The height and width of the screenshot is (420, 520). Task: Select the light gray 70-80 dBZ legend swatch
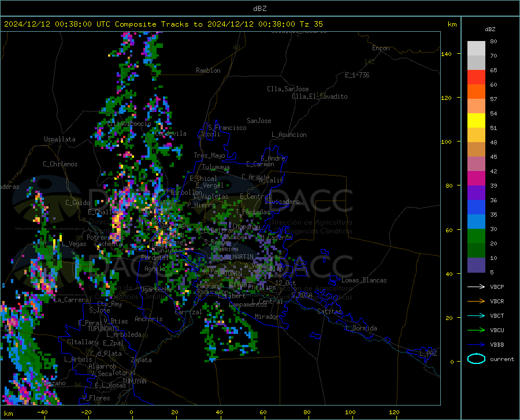476,49
